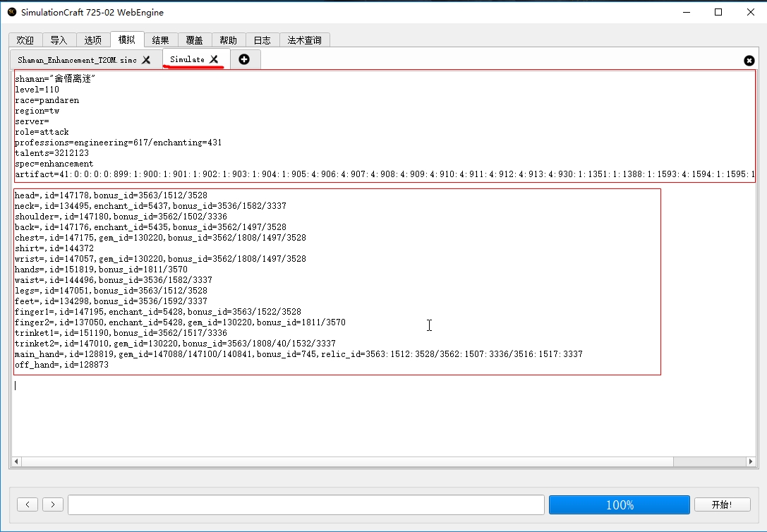The height and width of the screenshot is (532, 767).
Task: Go forward using the right arrow button
Action: coord(53,504)
